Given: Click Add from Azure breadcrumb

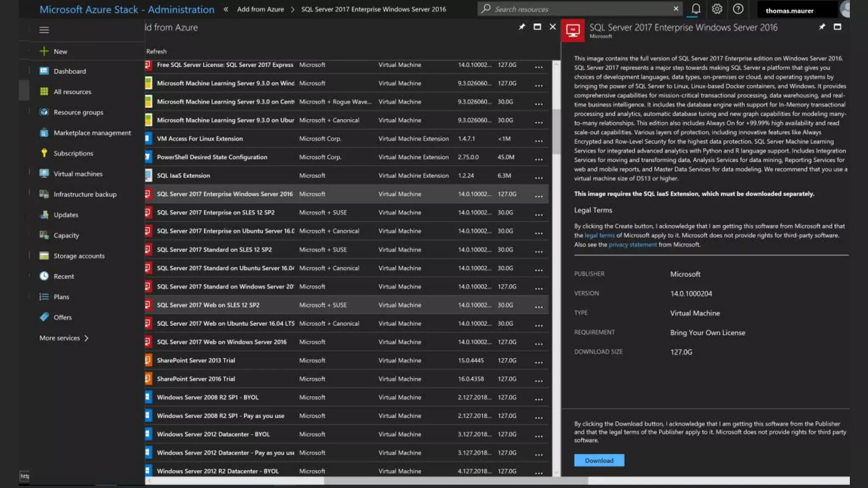Looking at the screenshot, I should coord(260,9).
